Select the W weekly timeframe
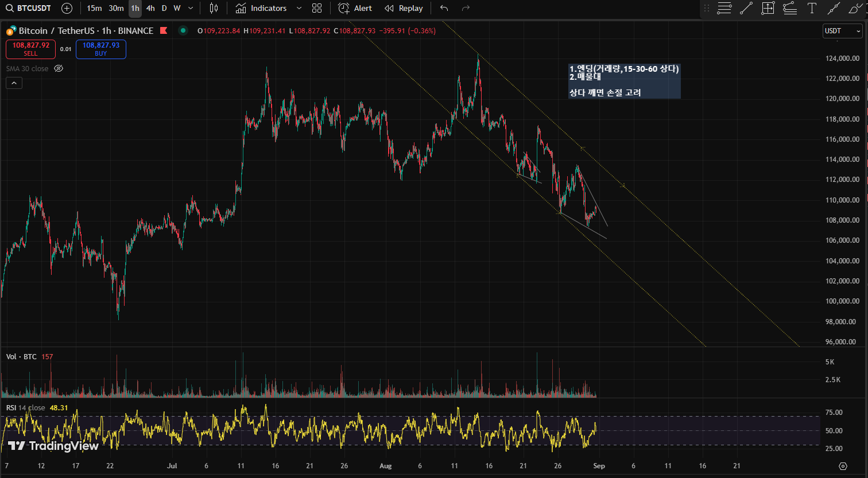 click(177, 8)
